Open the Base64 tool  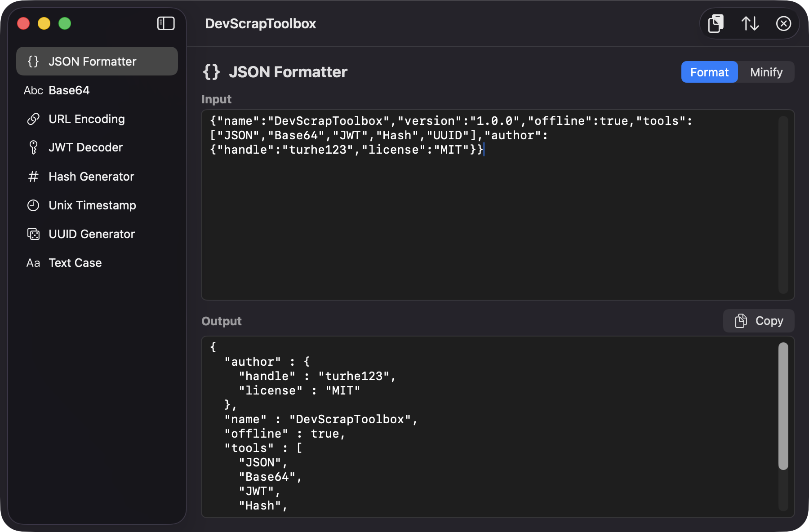click(x=97, y=90)
